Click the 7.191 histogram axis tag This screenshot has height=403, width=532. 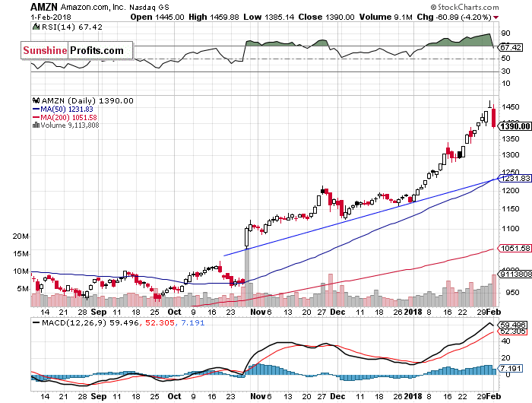[x=510, y=368]
